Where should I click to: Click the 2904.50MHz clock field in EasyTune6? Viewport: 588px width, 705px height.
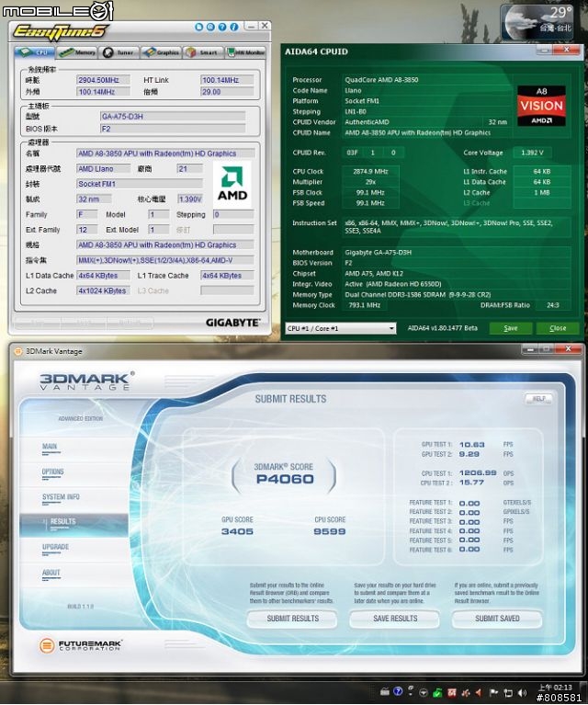click(x=104, y=80)
